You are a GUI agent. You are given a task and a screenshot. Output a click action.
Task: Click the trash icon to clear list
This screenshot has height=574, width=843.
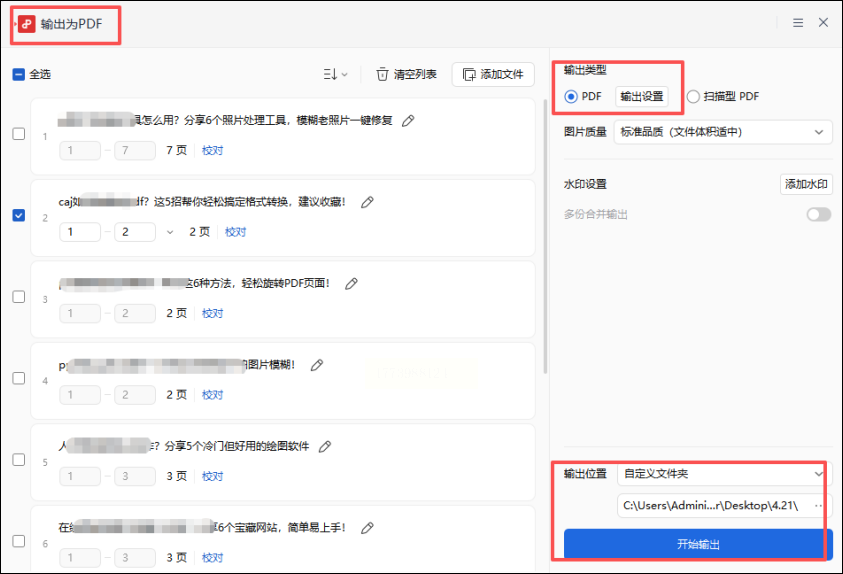pos(382,74)
